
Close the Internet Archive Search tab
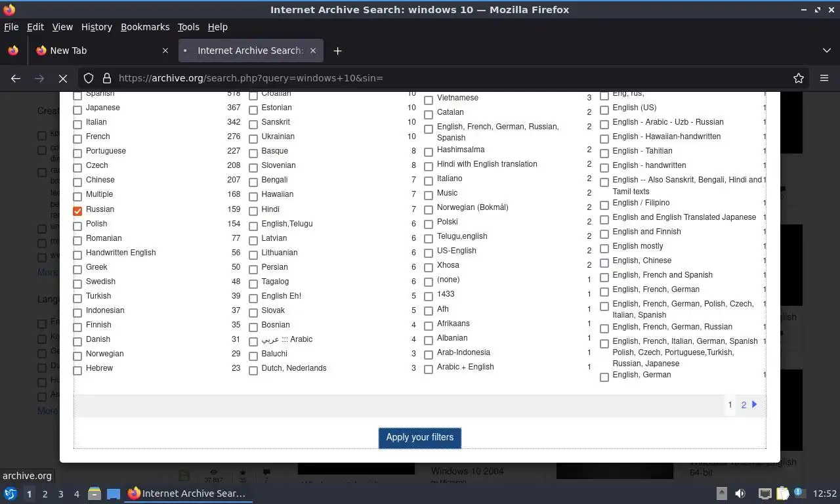[313, 51]
